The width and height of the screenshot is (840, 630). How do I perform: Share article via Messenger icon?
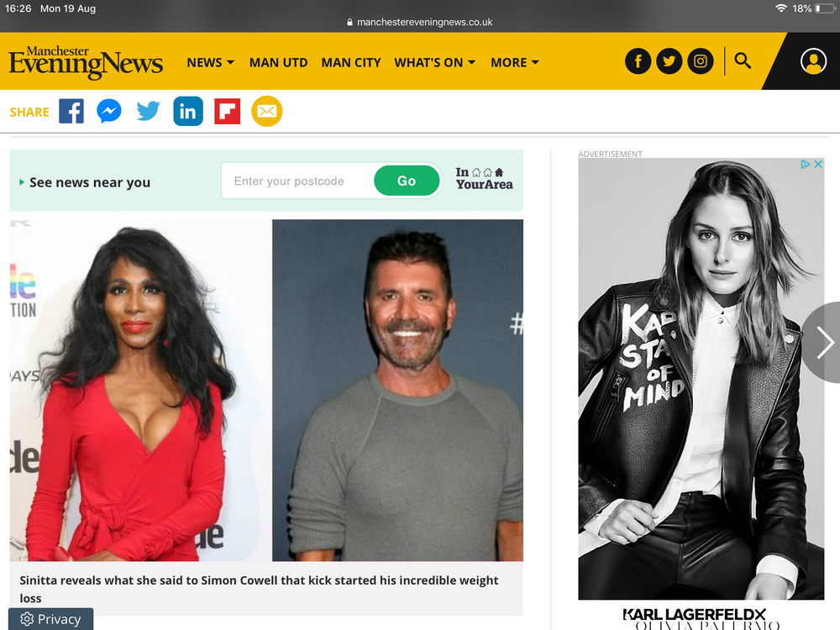click(108, 112)
